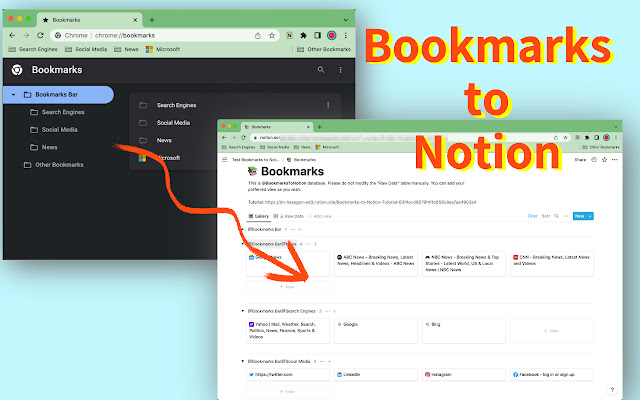Screen dimensions: 640x400
Task: Select the Bookmarks tab of the chrome://bookmarks window
Action: click(x=89, y=20)
